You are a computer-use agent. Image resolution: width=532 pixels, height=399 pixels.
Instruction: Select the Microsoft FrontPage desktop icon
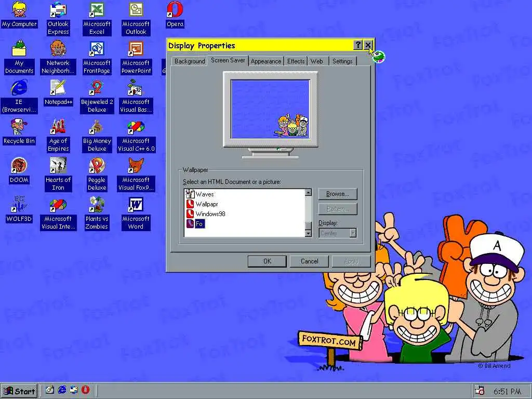click(x=97, y=57)
